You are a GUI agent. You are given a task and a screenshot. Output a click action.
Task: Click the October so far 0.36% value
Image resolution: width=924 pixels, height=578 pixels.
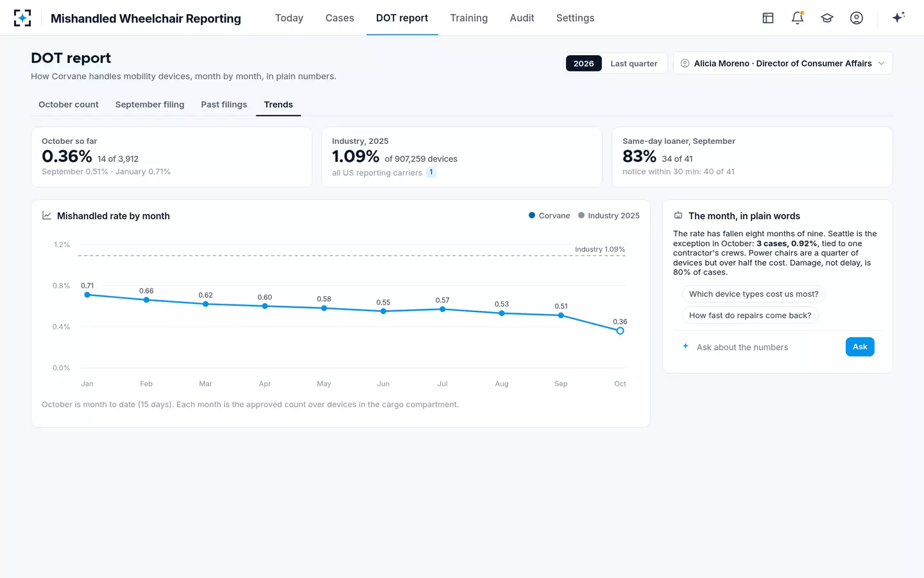click(67, 156)
